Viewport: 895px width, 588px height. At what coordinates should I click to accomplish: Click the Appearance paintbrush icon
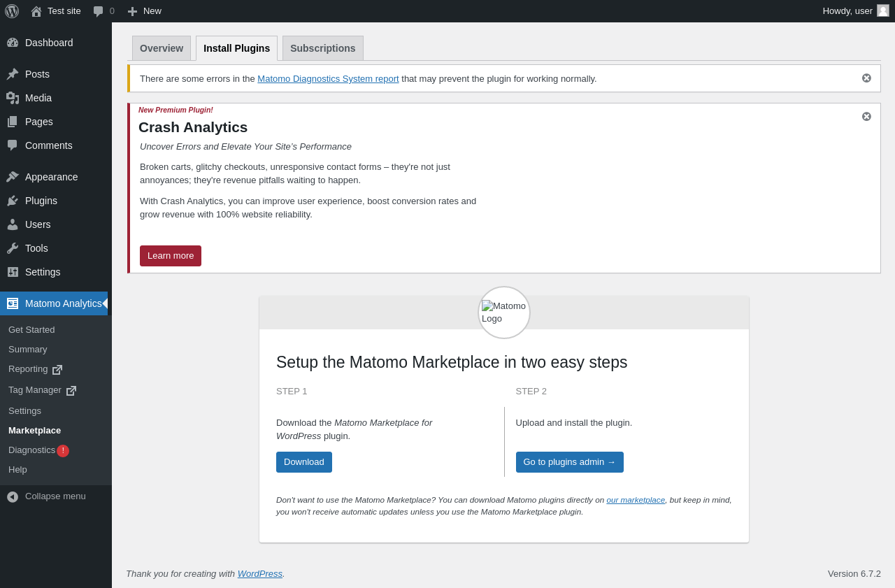[13, 177]
